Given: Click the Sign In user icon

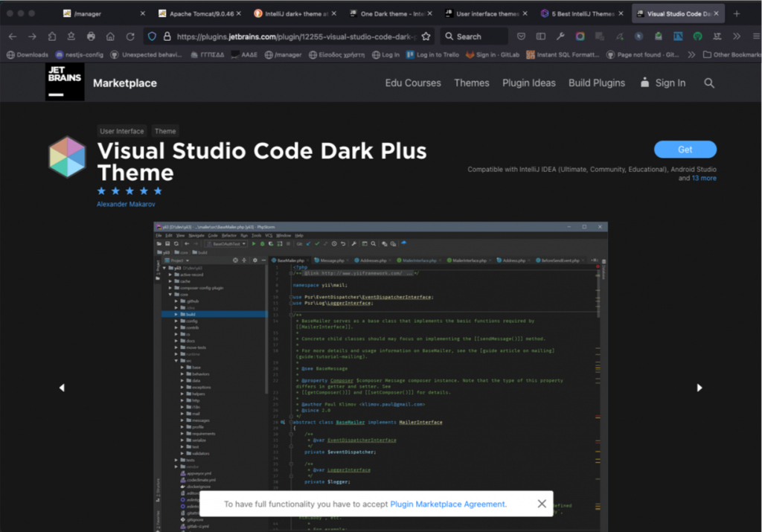Looking at the screenshot, I should pyautogui.click(x=644, y=82).
